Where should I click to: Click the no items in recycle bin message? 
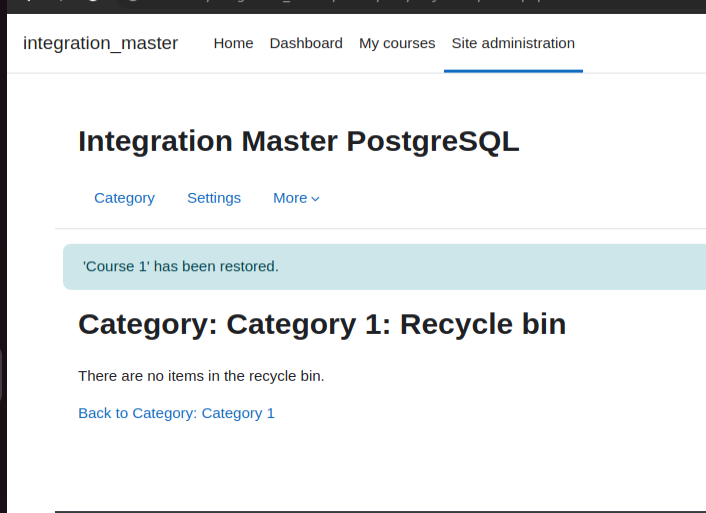pos(201,376)
